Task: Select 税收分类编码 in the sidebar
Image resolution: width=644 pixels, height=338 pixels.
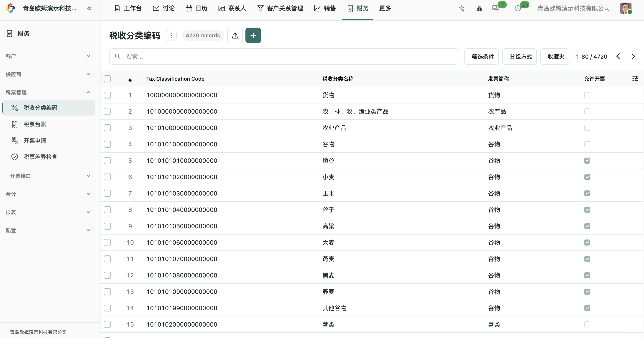Action: (49, 108)
